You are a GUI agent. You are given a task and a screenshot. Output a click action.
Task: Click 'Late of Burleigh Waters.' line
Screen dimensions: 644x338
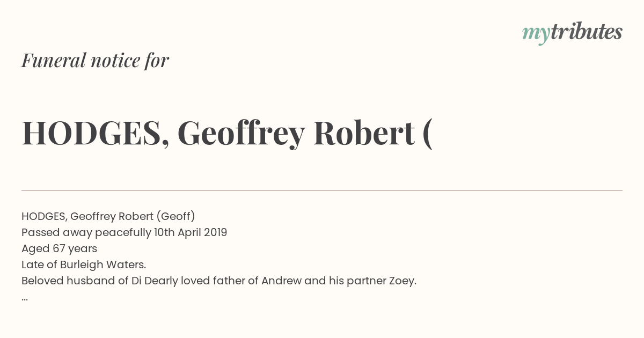(84, 264)
